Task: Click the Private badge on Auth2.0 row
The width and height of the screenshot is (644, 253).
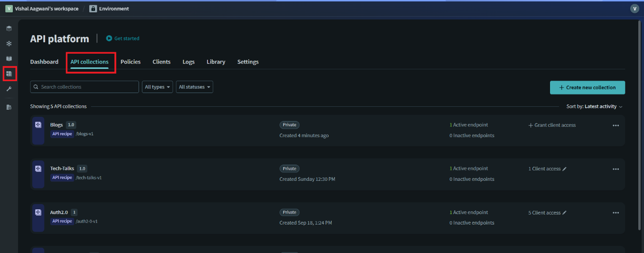Action: [289, 212]
